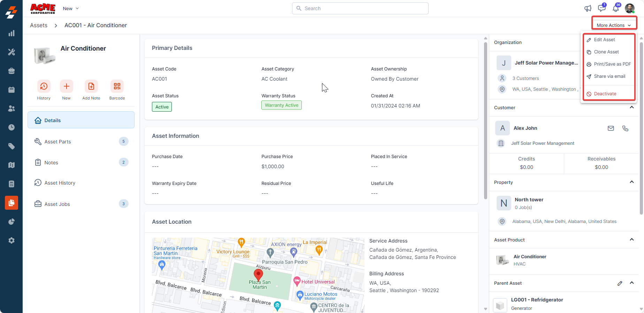Open the More Actions dropdown
Viewport: 644px width, 313px height.
[x=614, y=25]
